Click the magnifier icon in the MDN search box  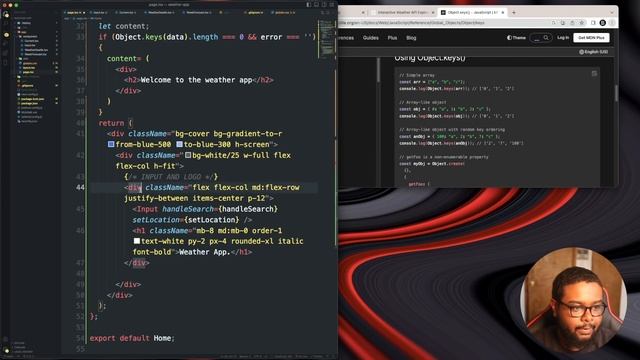546,38
